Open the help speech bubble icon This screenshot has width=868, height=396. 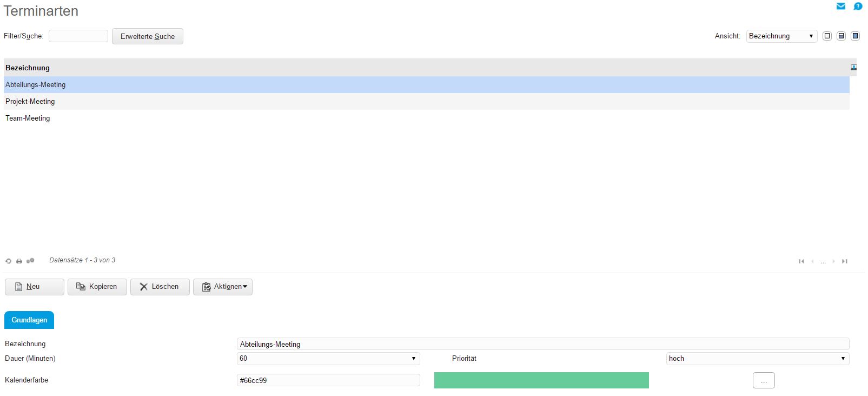[858, 6]
